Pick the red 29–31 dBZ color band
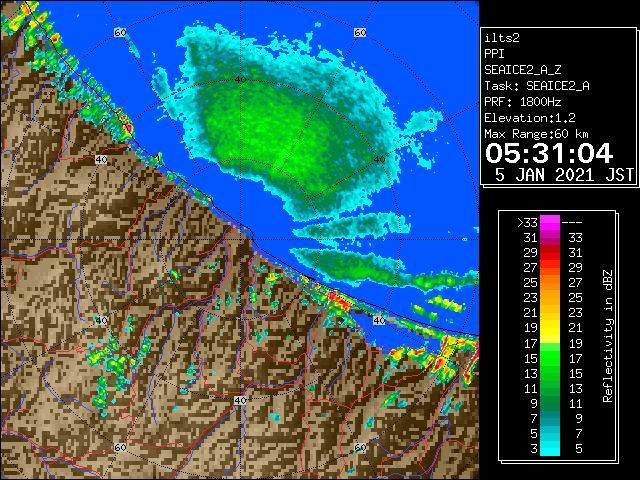The height and width of the screenshot is (480, 640). coord(550,253)
